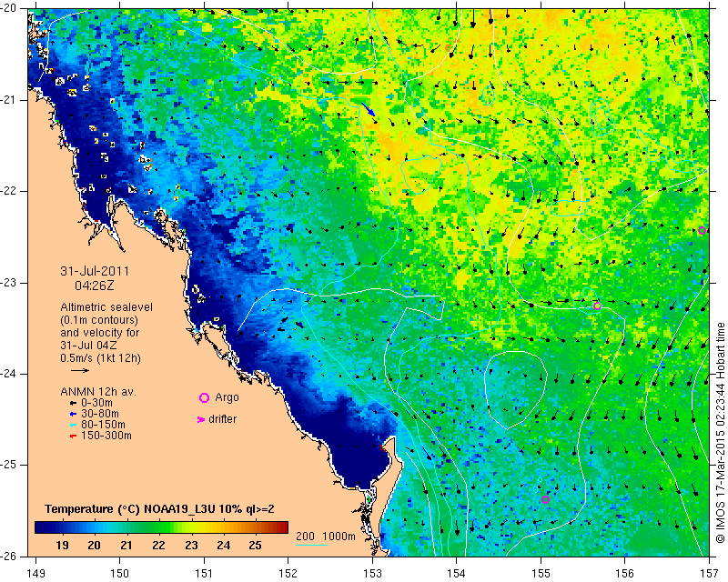Click the latitude axis label "-24"
This screenshot has height=582, width=728.
9,374
